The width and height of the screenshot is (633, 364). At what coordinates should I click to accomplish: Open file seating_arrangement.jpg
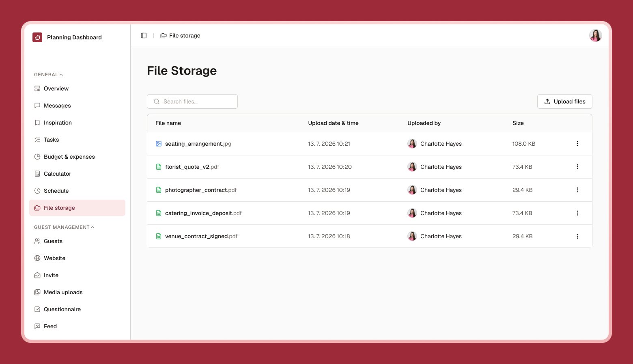point(198,144)
